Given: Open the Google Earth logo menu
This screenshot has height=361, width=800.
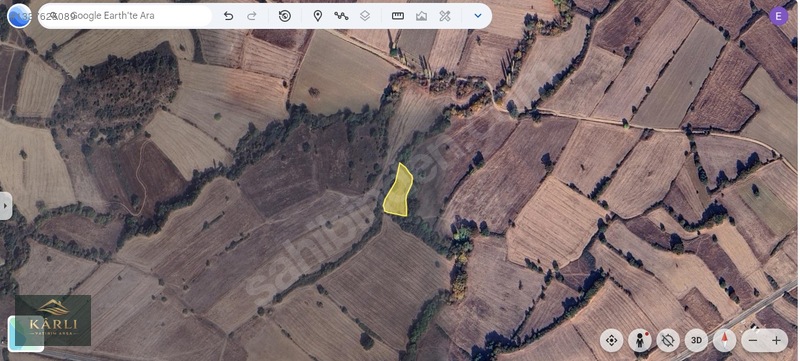Looking at the screenshot, I should [19, 16].
